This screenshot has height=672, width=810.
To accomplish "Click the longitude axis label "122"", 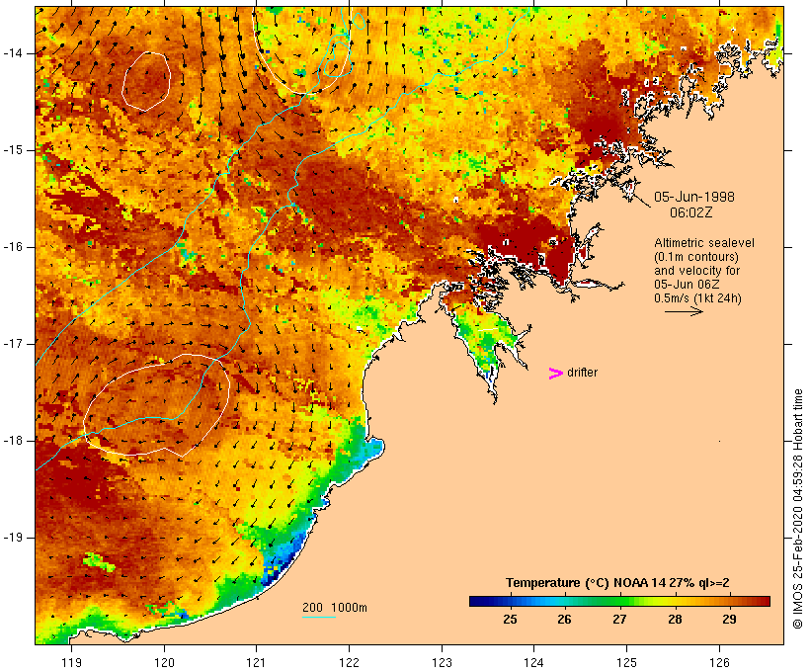I will 350,662.
